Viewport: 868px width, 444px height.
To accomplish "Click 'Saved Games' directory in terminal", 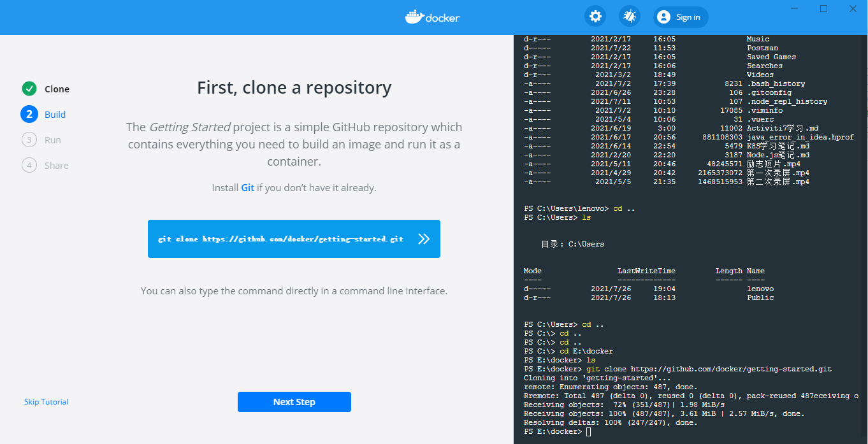I will (x=771, y=57).
